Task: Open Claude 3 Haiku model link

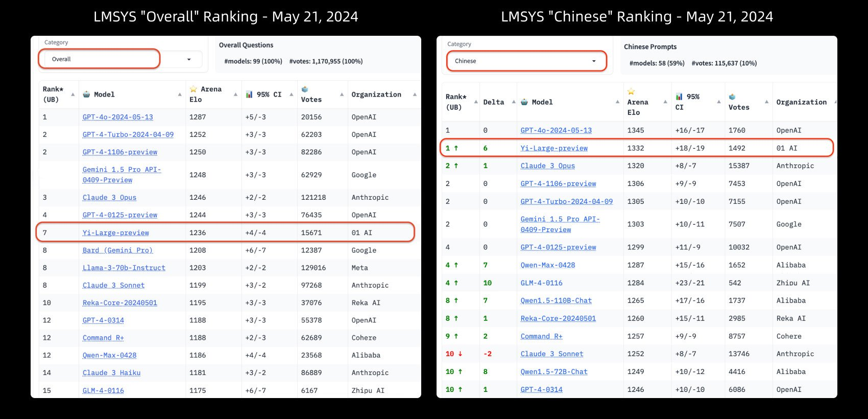Action: tap(111, 373)
